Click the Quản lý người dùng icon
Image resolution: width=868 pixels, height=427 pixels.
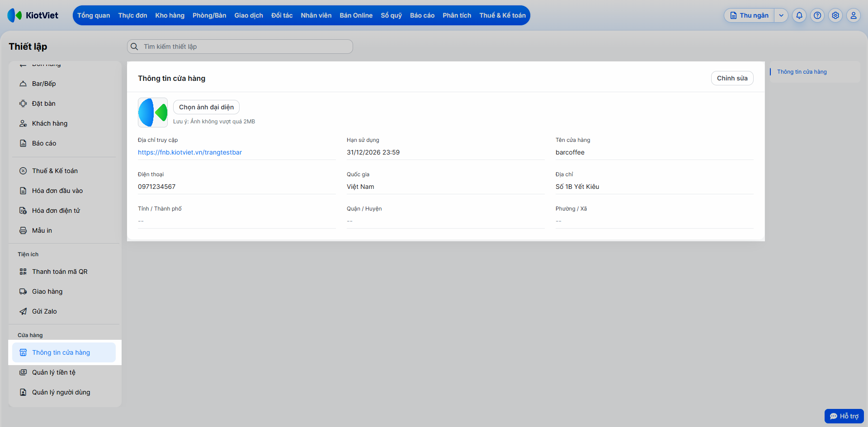(23, 392)
